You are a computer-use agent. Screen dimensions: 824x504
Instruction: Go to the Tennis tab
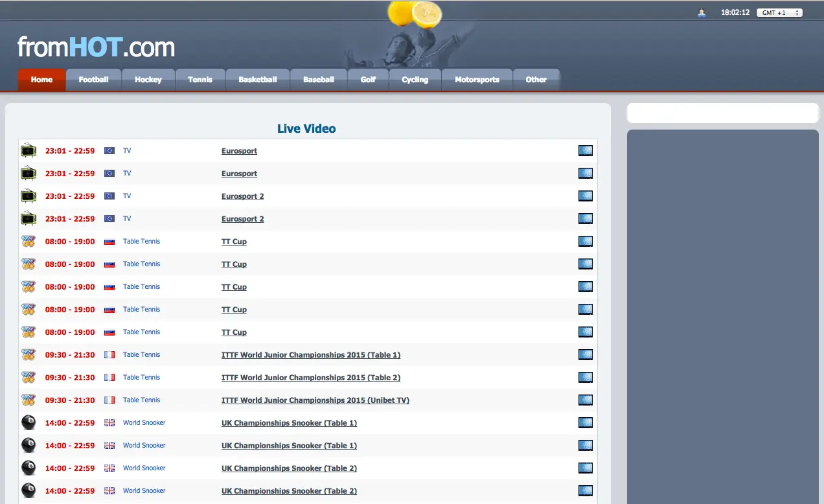200,80
